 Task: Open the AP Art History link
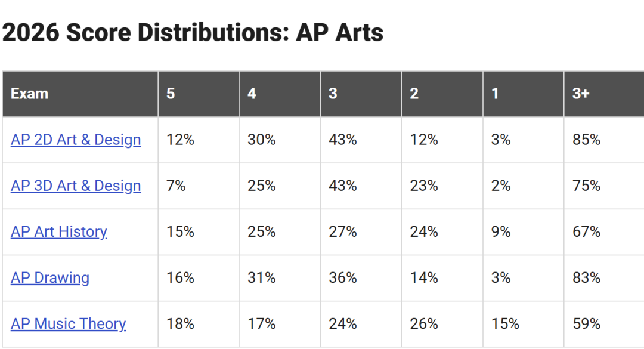point(58,232)
